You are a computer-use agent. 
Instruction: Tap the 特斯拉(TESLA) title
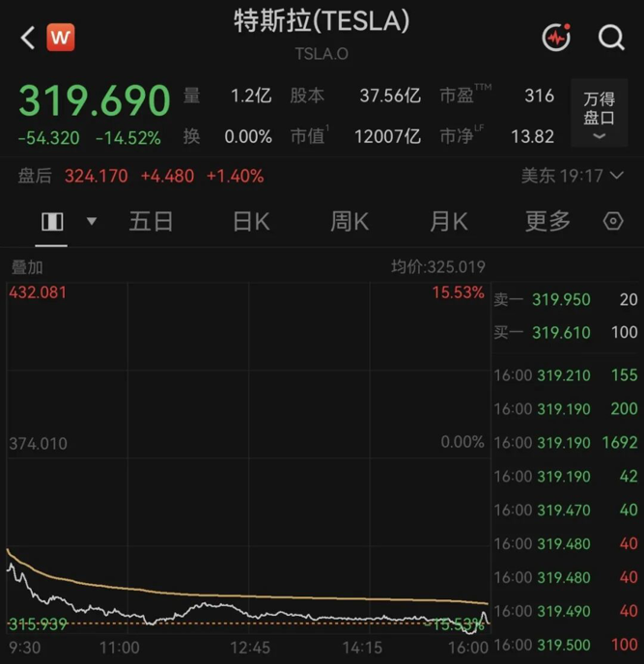tap(322, 21)
